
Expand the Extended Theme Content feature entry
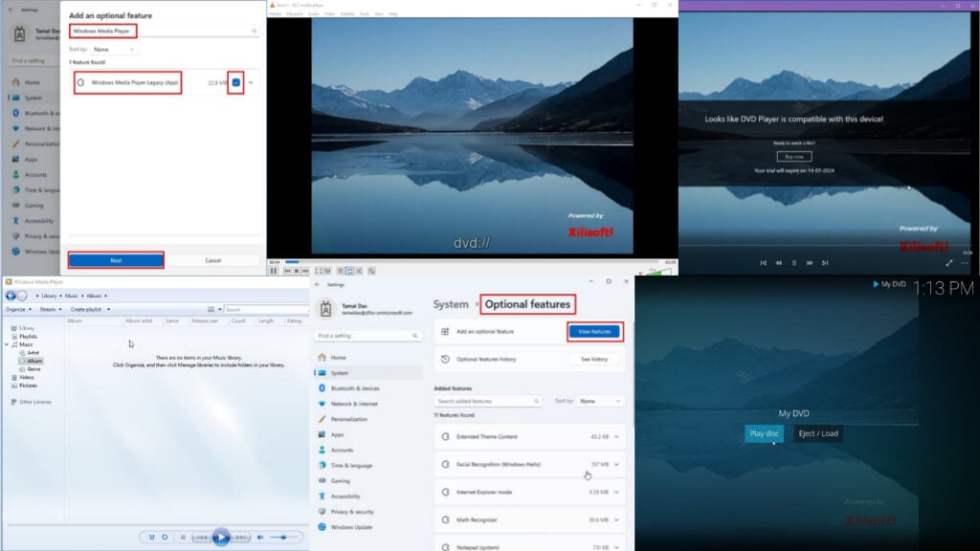[x=616, y=437]
